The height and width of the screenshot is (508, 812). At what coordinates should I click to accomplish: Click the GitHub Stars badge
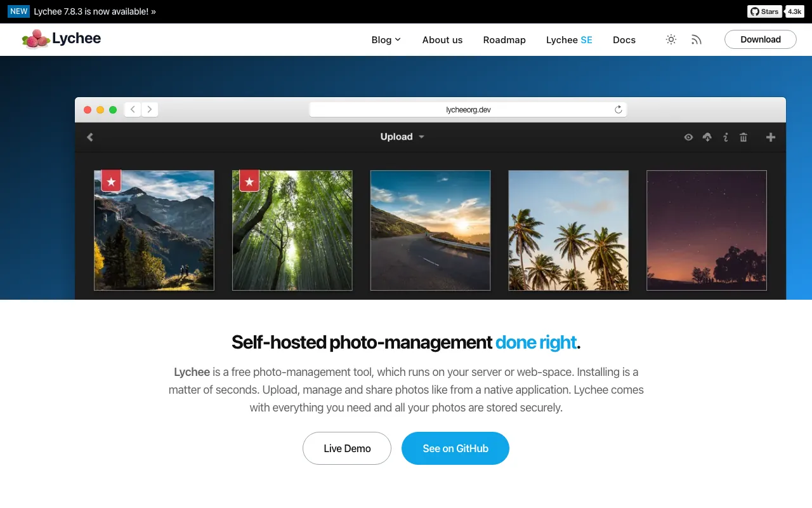(x=764, y=11)
